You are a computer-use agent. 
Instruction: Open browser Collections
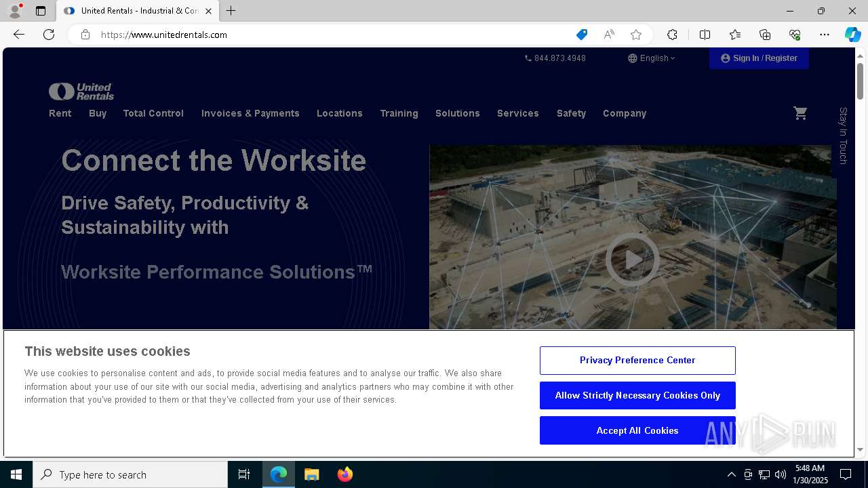(765, 35)
